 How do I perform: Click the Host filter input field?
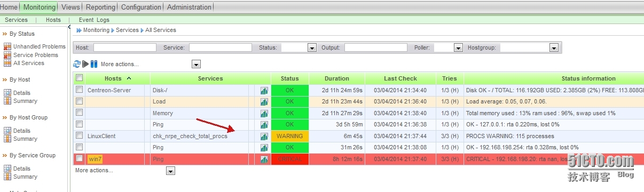pos(125,47)
